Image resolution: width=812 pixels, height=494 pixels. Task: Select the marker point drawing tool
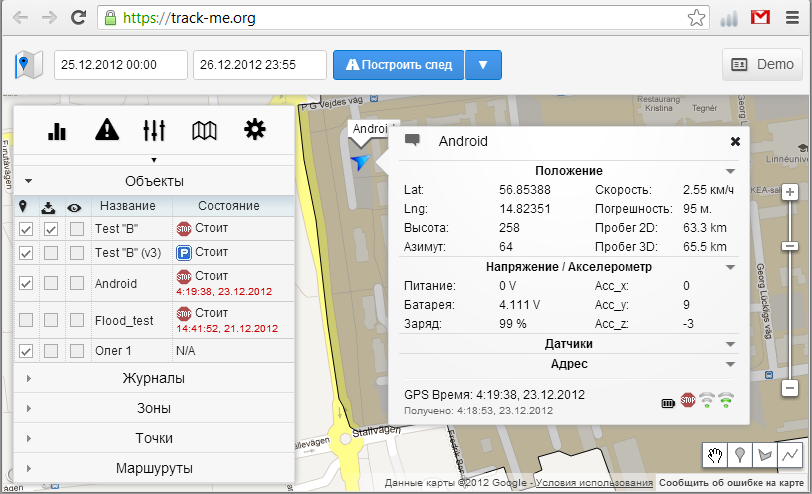(x=740, y=455)
